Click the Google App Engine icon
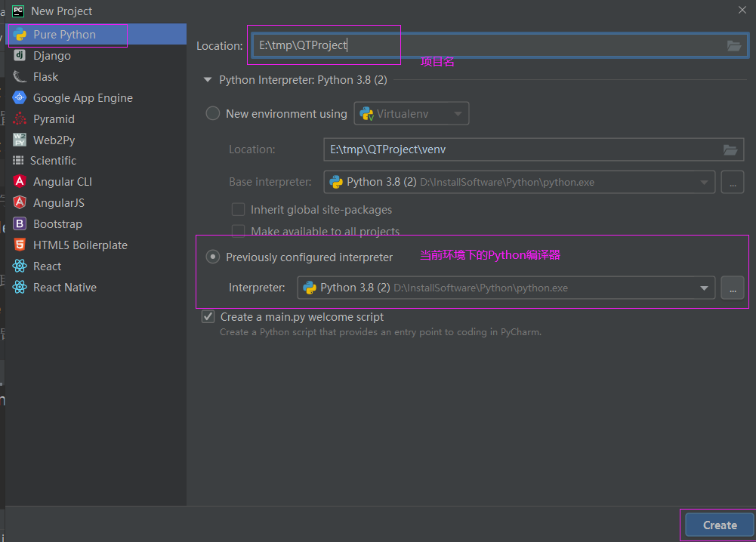This screenshot has width=756, height=542. 20,98
